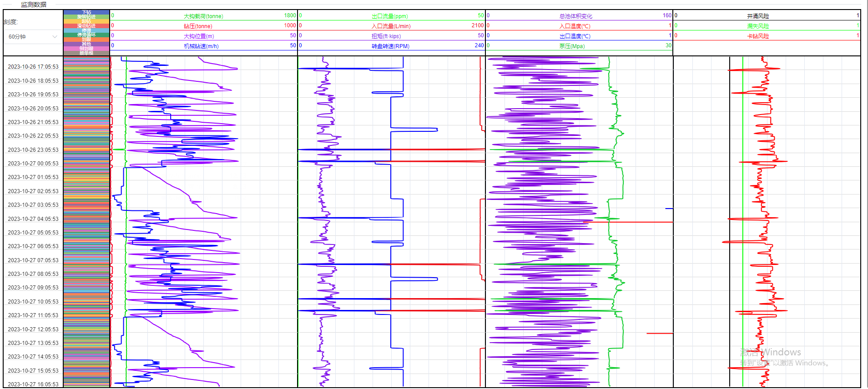Click timestamp 2023-10-27 04:05:53
Viewport: 868px width, 389px height.
pos(33,219)
